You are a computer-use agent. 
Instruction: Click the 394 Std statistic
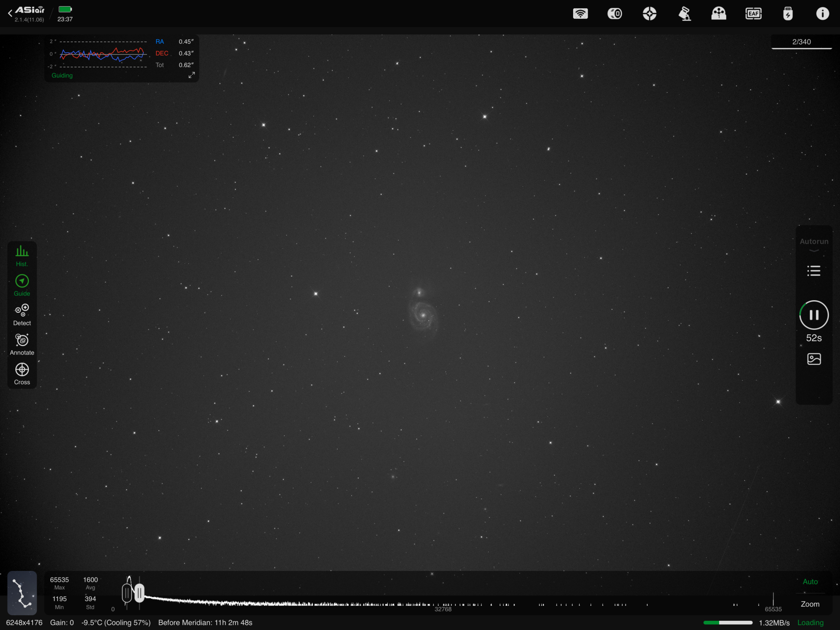pyautogui.click(x=90, y=602)
